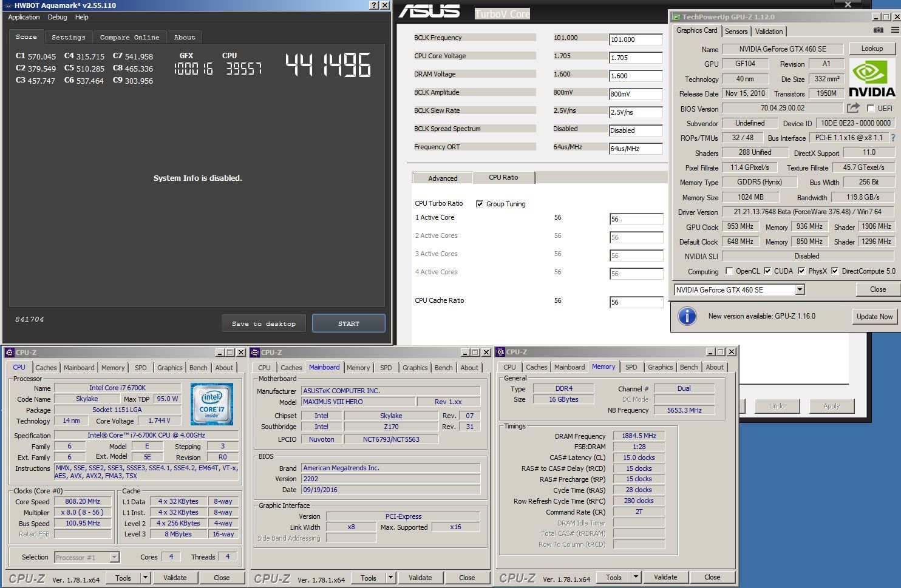This screenshot has width=901, height=588.
Task: Click the Driver Version value in GPU-Z
Action: [x=807, y=212]
